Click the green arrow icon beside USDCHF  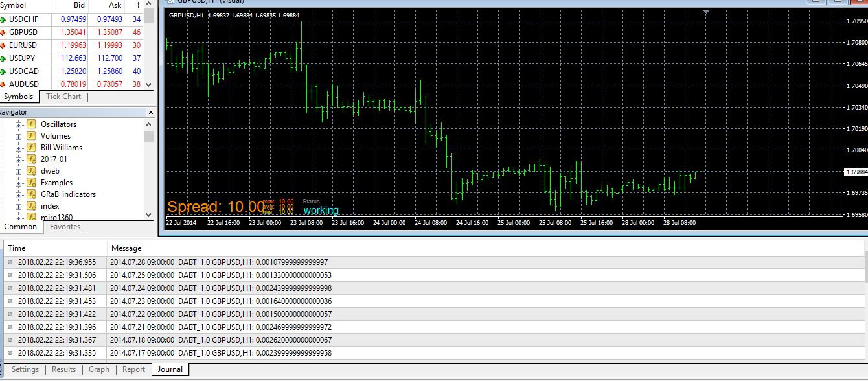coord(3,19)
